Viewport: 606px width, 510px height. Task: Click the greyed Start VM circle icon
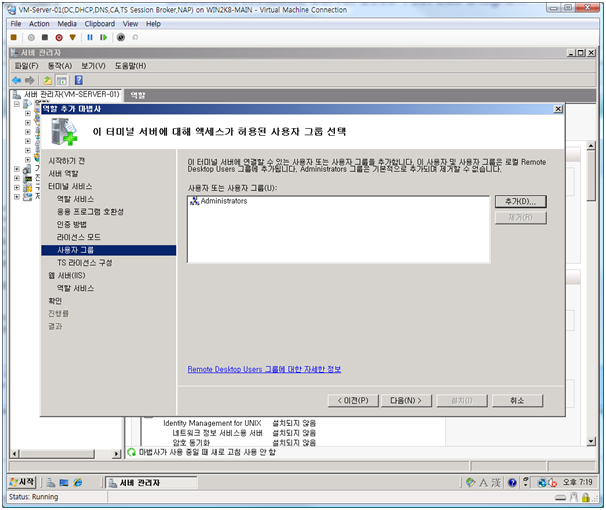coord(31,37)
